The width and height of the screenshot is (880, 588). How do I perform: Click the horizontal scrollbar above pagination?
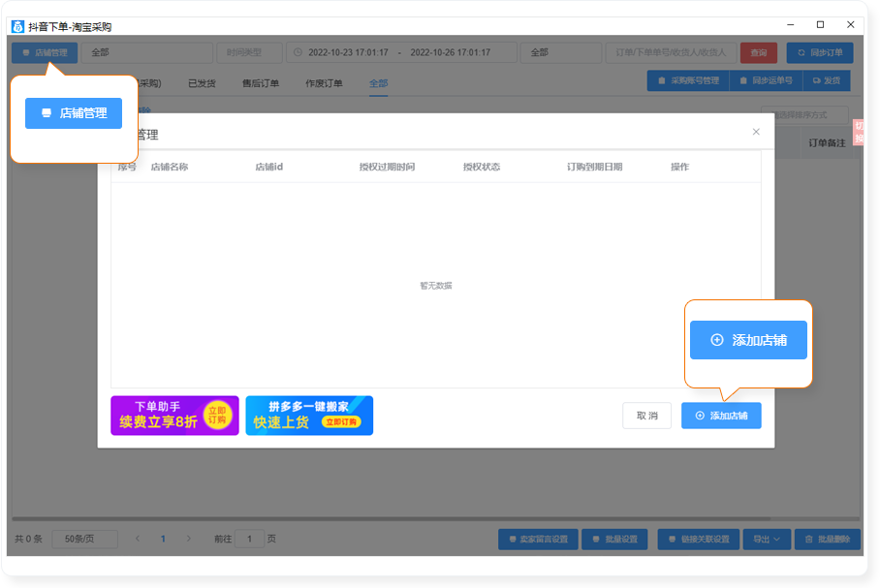(x=435, y=519)
